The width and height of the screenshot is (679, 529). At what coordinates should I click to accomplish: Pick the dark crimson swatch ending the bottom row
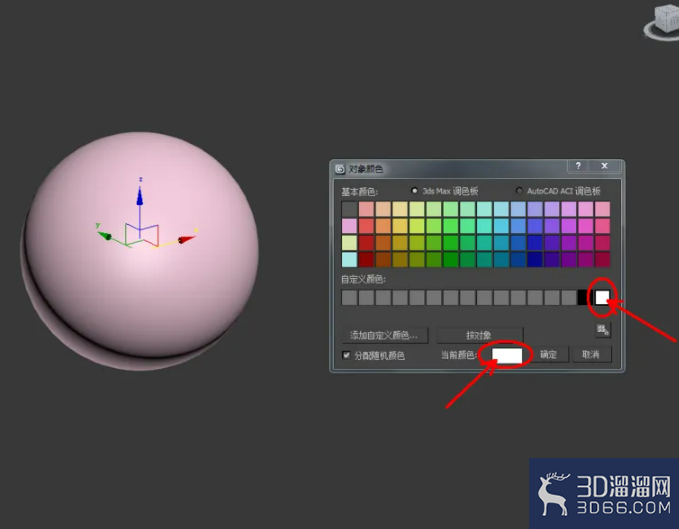click(x=602, y=260)
